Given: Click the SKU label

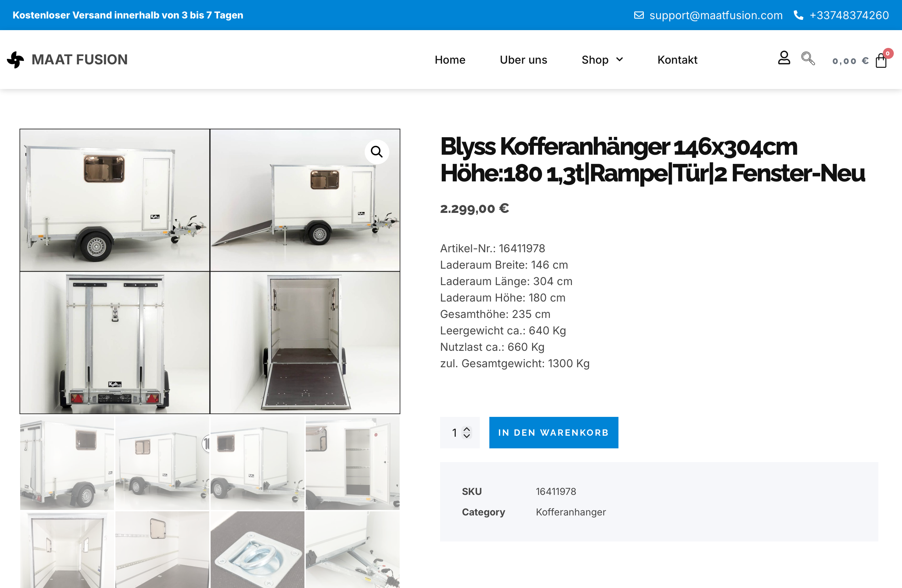Looking at the screenshot, I should click(472, 491).
